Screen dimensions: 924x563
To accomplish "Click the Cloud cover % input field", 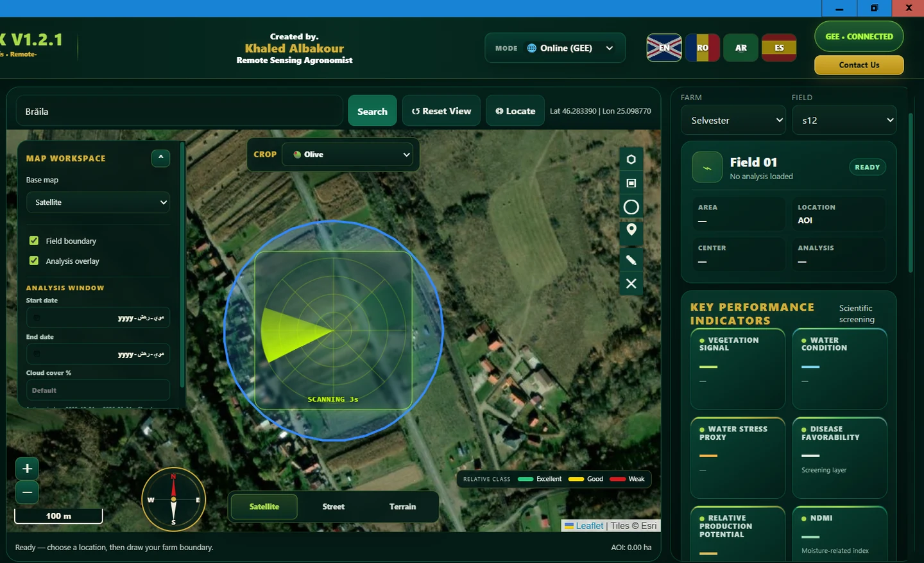I will [98, 390].
